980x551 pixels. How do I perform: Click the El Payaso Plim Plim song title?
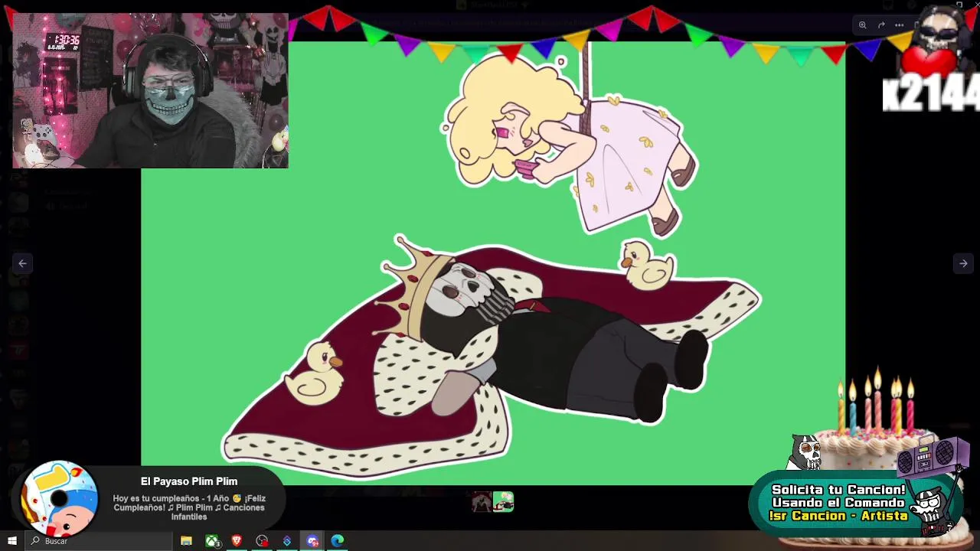click(189, 481)
